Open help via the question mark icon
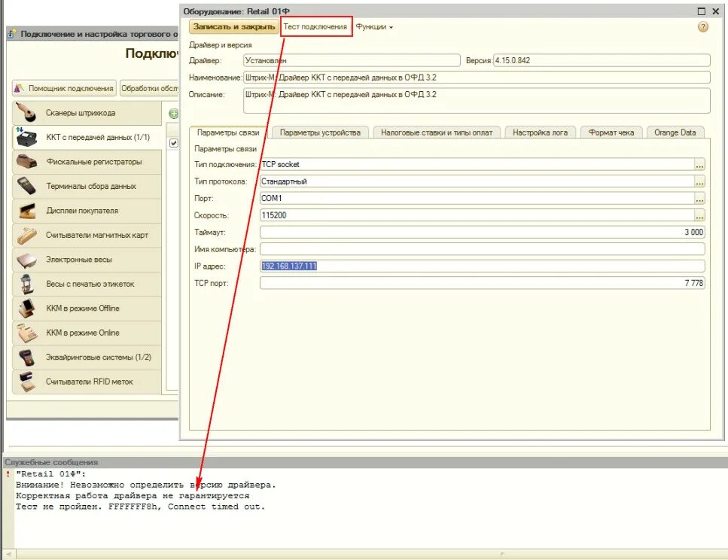Viewport: 728px width, 560px height. [703, 27]
